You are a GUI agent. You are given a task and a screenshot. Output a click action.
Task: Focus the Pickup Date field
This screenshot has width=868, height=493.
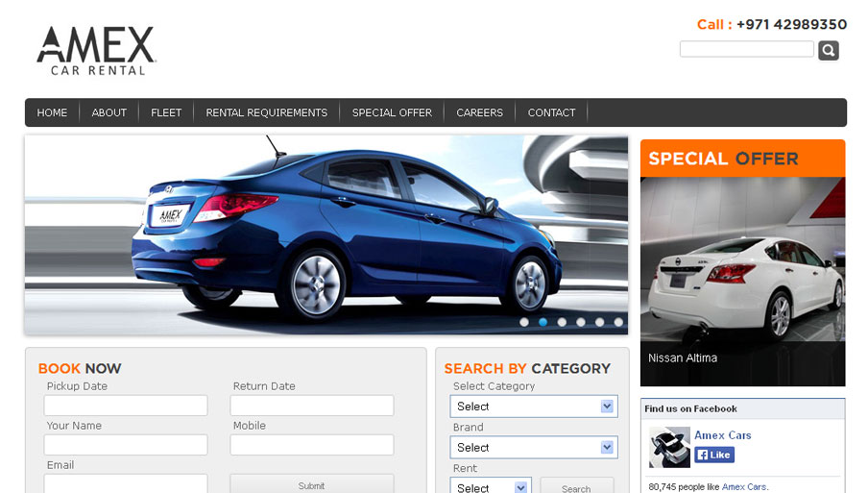[126, 406]
